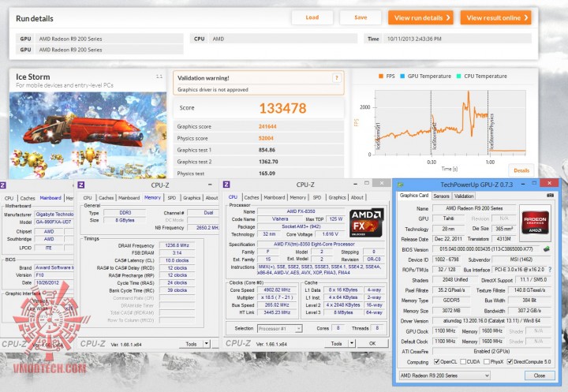Click the Save button in Run details
Screen dimensions: 568x392
pyautogui.click(x=361, y=17)
